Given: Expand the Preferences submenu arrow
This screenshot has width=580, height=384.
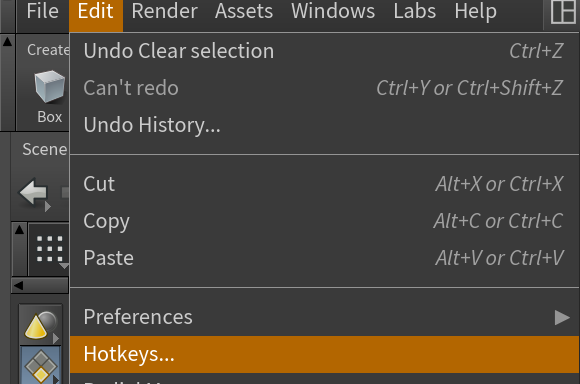Looking at the screenshot, I should point(562,317).
